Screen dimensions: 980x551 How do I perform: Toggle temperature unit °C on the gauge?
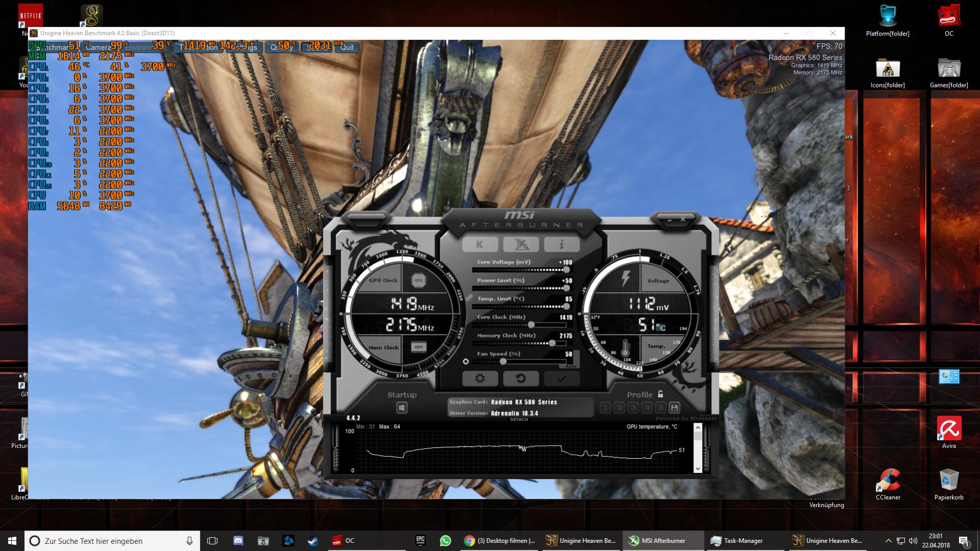(661, 327)
